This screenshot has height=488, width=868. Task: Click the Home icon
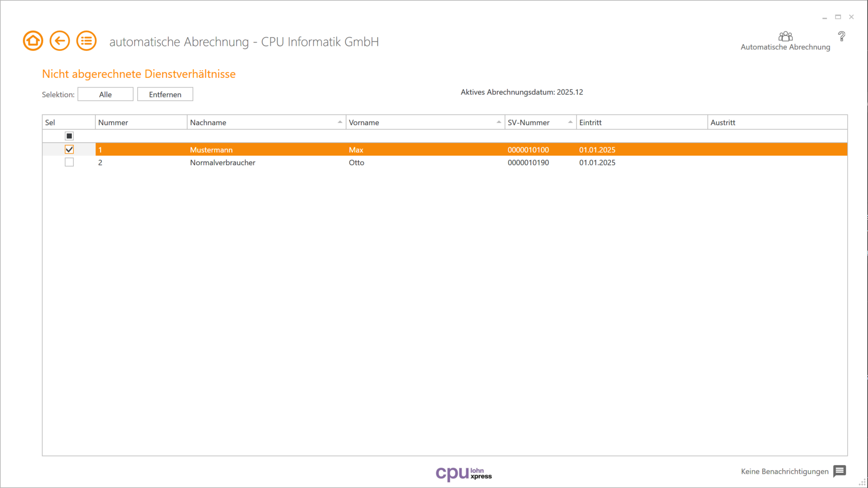[x=33, y=40]
